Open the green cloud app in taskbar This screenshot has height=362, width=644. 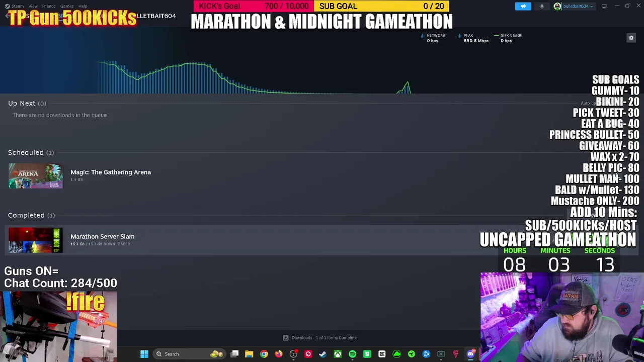pos(396,354)
